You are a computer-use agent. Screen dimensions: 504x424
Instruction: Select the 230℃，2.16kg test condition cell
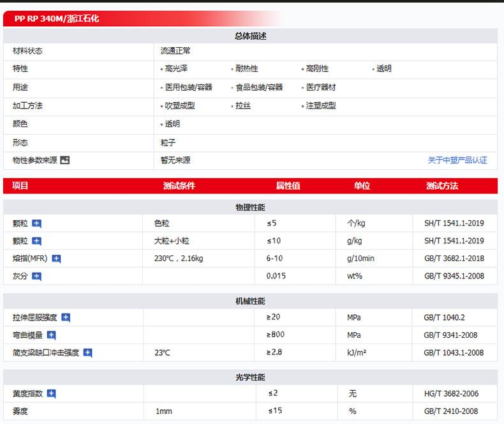[179, 259]
